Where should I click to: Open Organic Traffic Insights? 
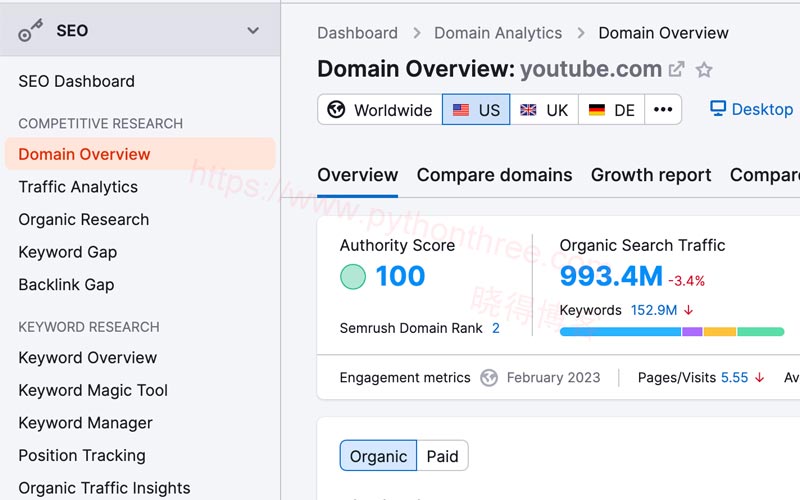coord(104,488)
